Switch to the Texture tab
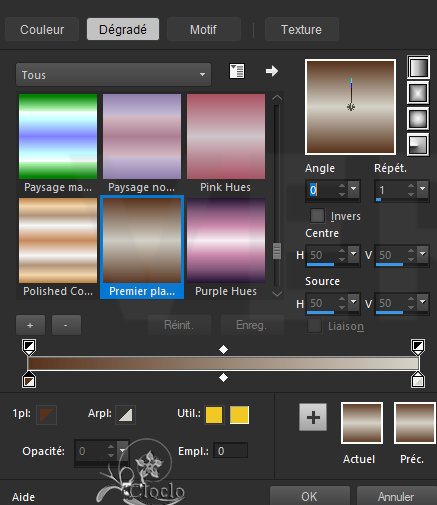The width and height of the screenshot is (437, 505). pyautogui.click(x=301, y=29)
